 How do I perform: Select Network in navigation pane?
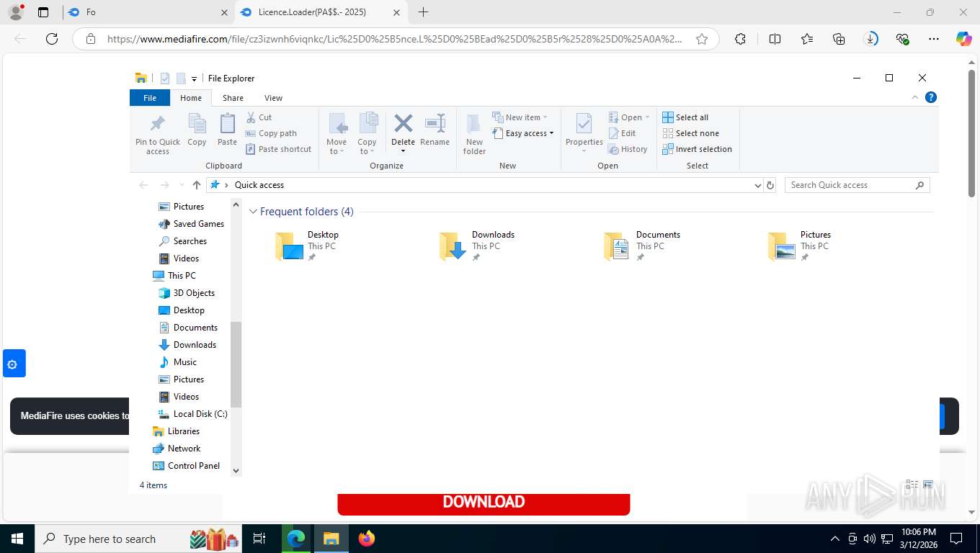(177, 449)
